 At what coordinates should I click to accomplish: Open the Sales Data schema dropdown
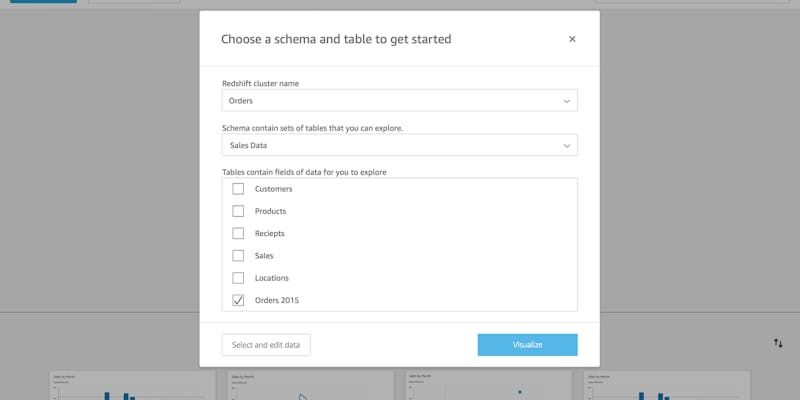(x=399, y=146)
